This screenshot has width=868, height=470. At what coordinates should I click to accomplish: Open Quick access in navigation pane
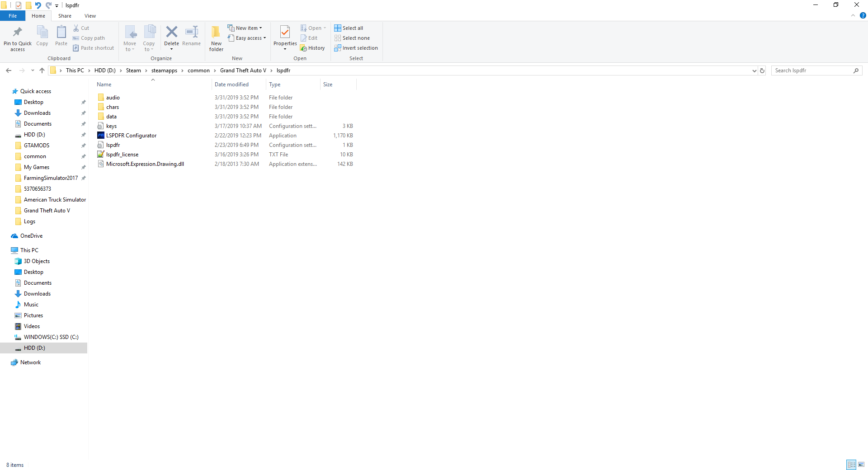pyautogui.click(x=36, y=91)
